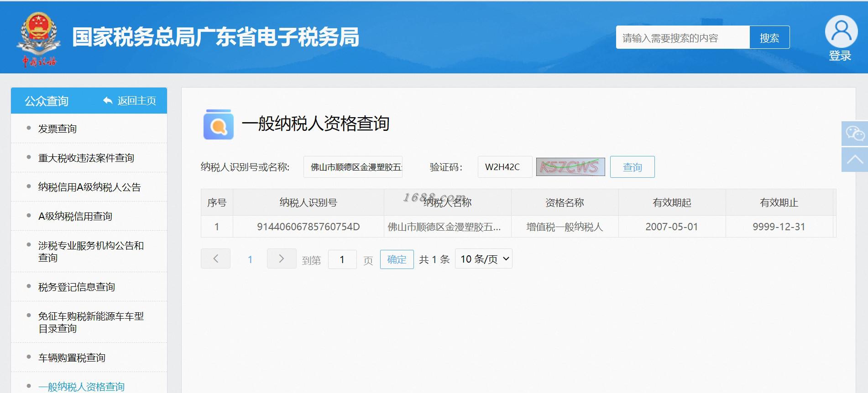868x393 pixels.
Task: Click 返回主页 link in sidebar header
Action: [137, 101]
